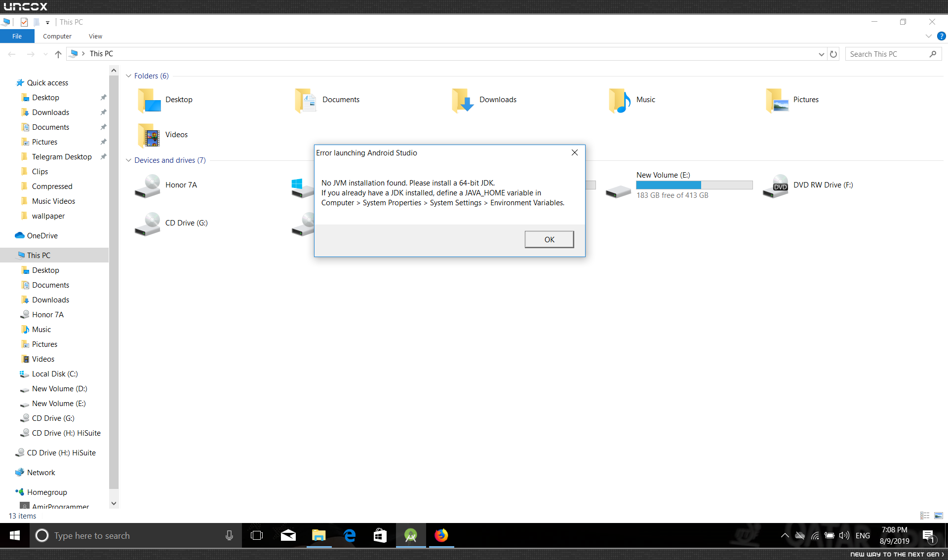
Task: Switch to Android Studio on the taskbar
Action: (411, 535)
